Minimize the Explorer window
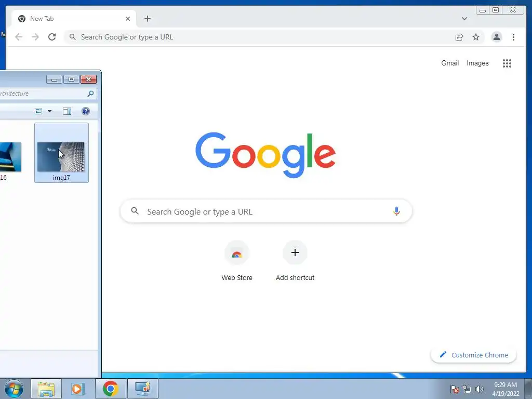Screen dimensions: 532x399 [x=54, y=79]
